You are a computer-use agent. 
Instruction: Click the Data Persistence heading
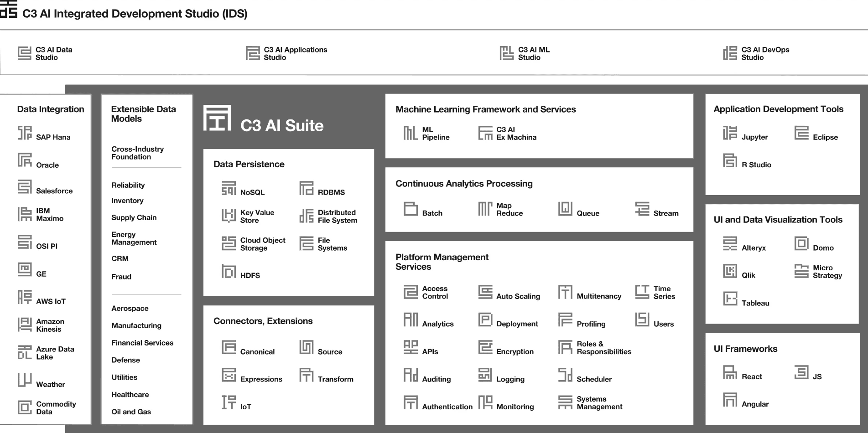[249, 165]
